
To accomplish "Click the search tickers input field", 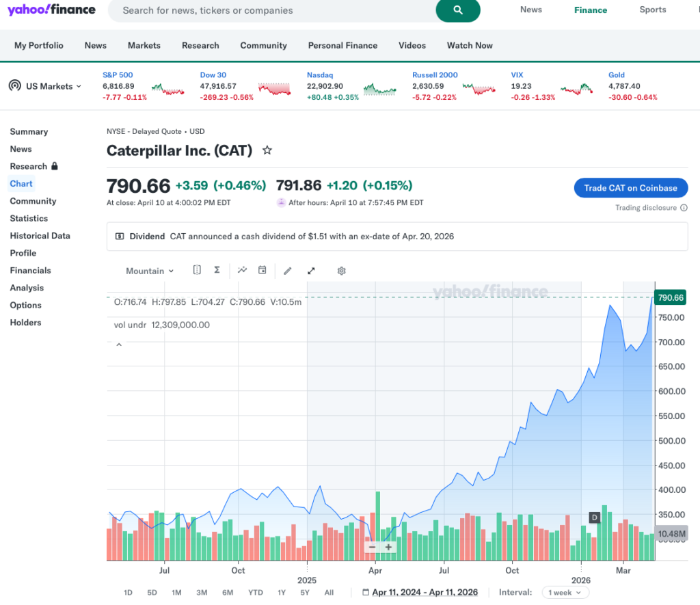I will tap(273, 10).
